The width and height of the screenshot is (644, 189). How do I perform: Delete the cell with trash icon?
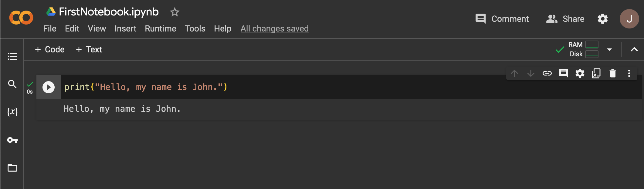tap(613, 73)
